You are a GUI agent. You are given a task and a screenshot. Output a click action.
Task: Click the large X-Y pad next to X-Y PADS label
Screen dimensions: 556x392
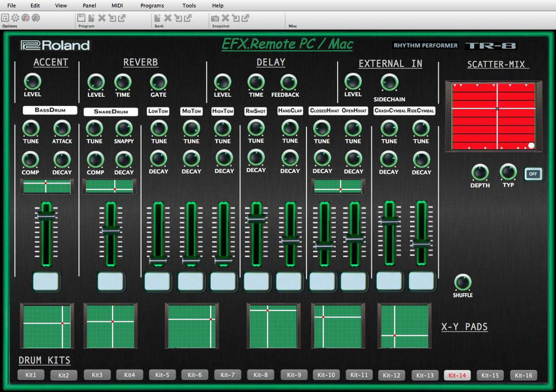tap(405, 326)
